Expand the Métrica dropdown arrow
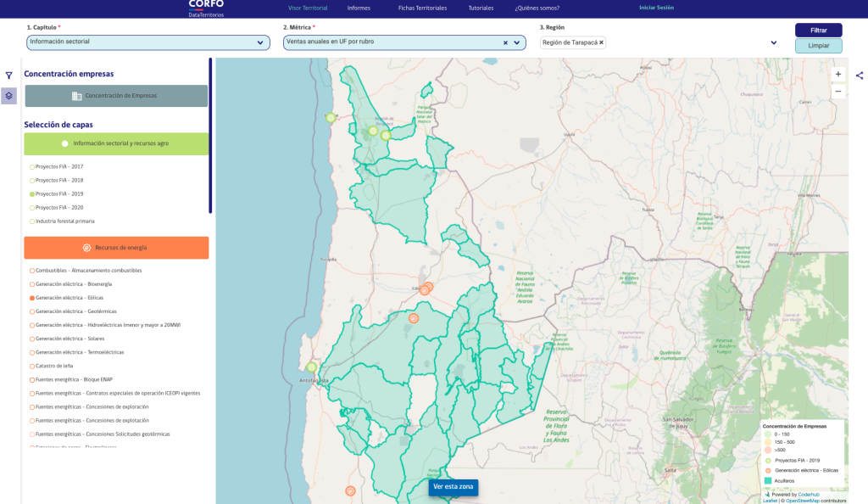 click(516, 42)
